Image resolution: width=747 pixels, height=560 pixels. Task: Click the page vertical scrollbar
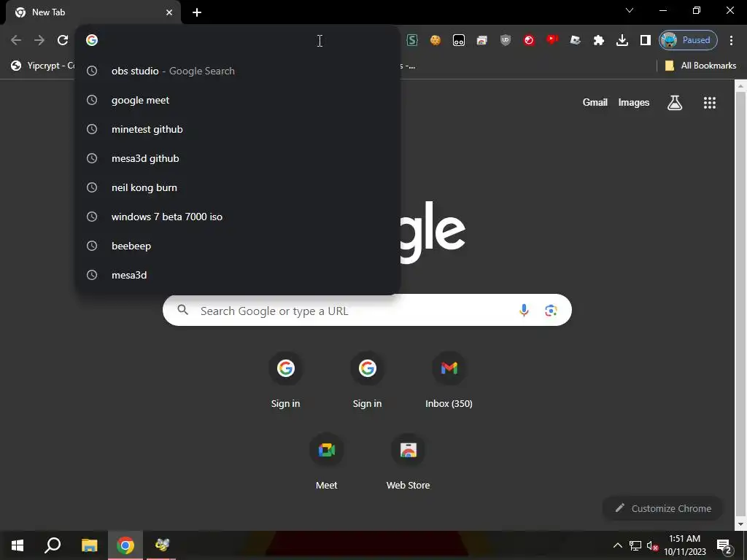coord(740,305)
